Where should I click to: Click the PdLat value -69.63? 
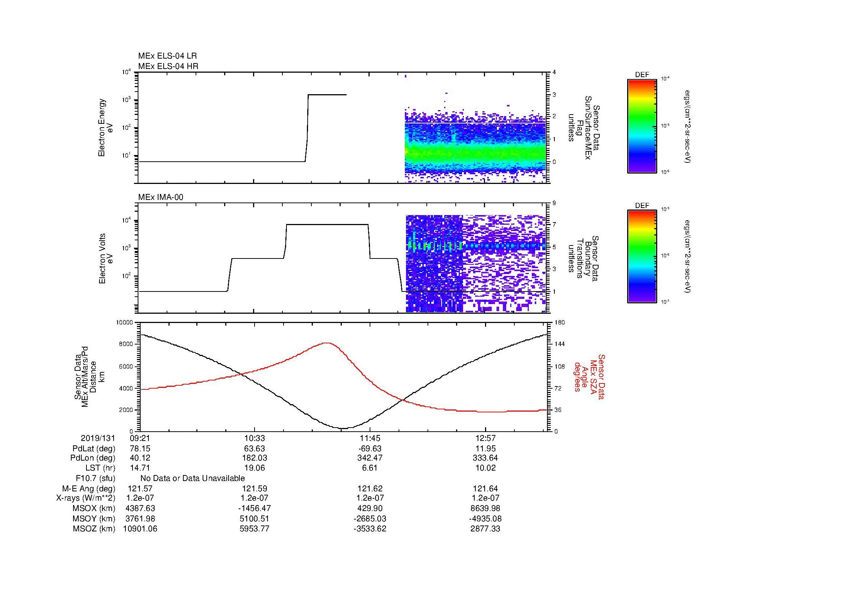[370, 449]
